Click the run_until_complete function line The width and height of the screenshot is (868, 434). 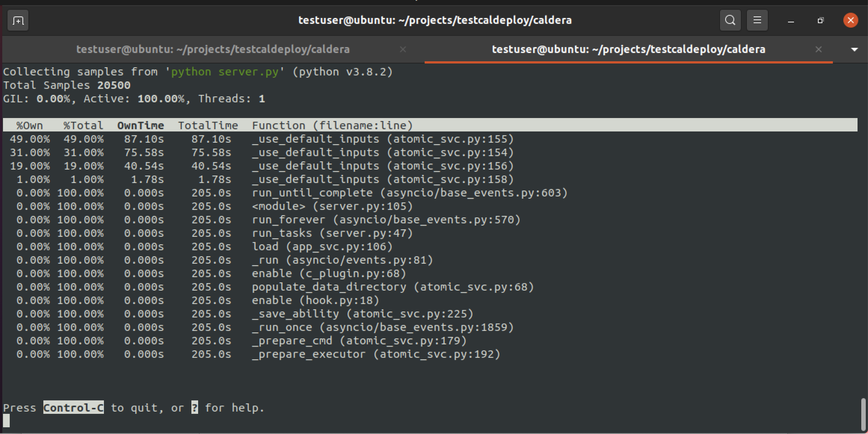tap(312, 193)
